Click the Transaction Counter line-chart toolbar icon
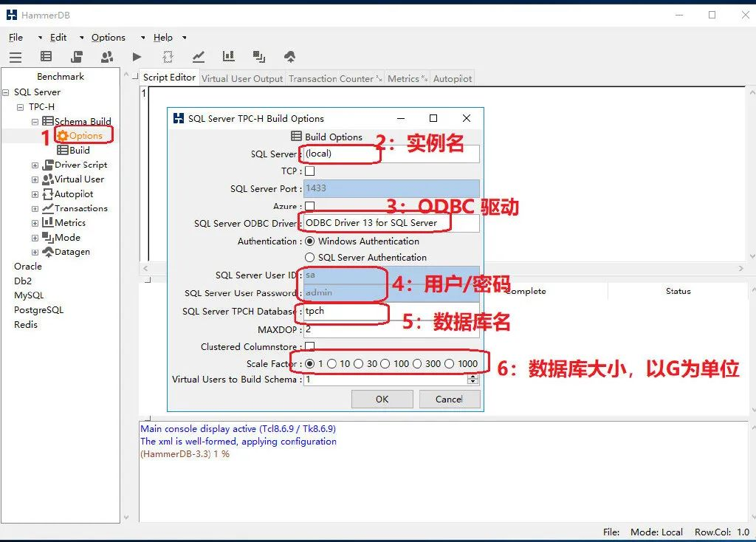756x542 pixels. coord(198,57)
